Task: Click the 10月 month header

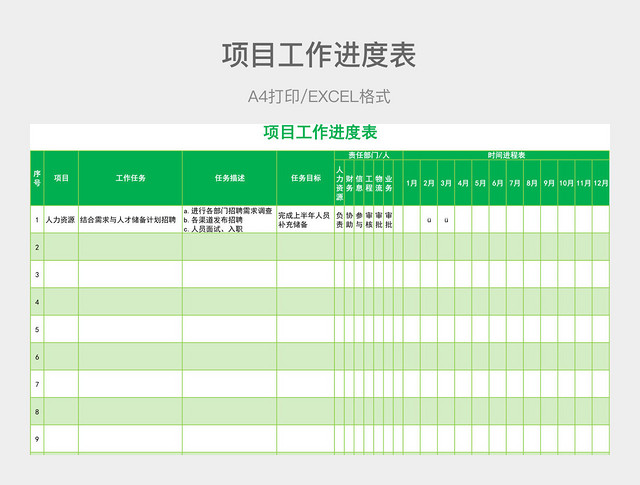Action: [x=566, y=183]
